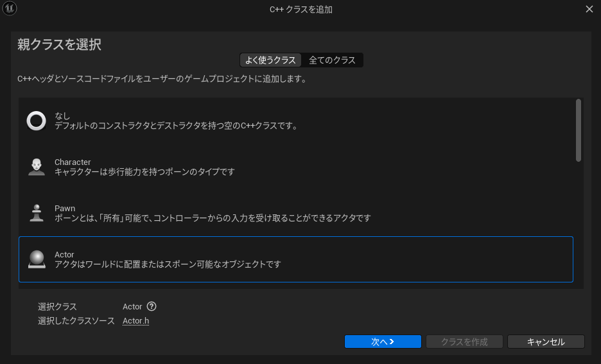Click the クラスを作成 button
This screenshot has width=601, height=364.
point(464,342)
